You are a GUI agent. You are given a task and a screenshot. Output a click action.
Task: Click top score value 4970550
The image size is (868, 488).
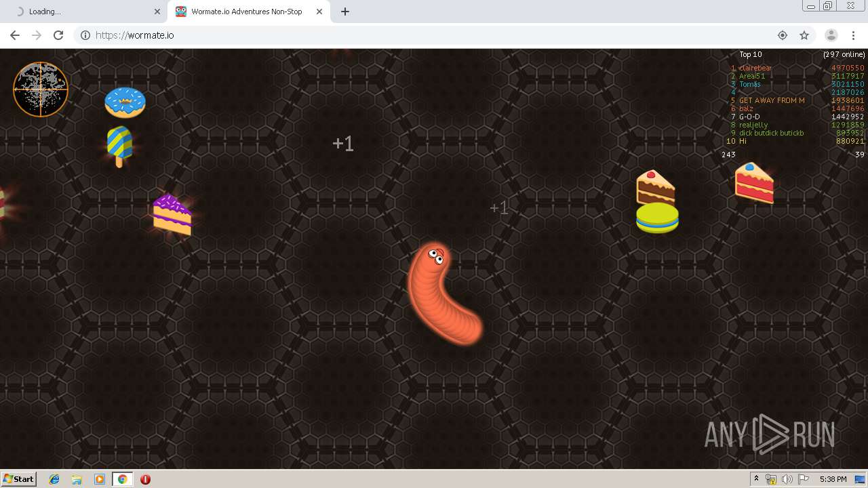[x=848, y=68]
